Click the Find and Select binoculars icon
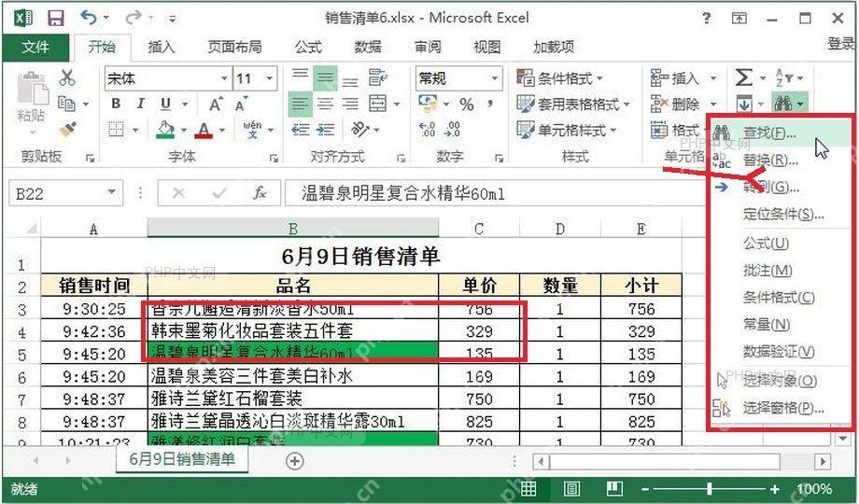This screenshot has height=504, width=859. (x=783, y=103)
